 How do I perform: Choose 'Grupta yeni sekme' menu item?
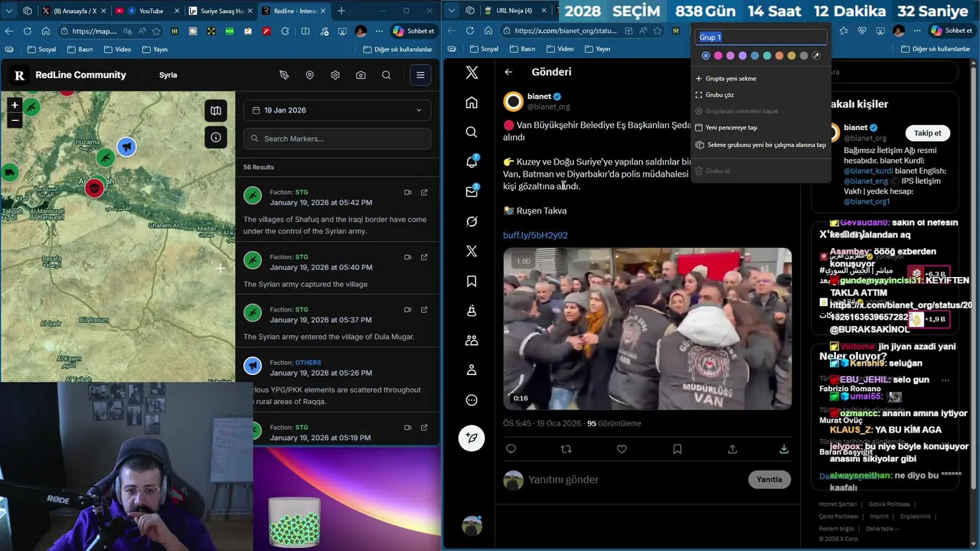coord(760,78)
